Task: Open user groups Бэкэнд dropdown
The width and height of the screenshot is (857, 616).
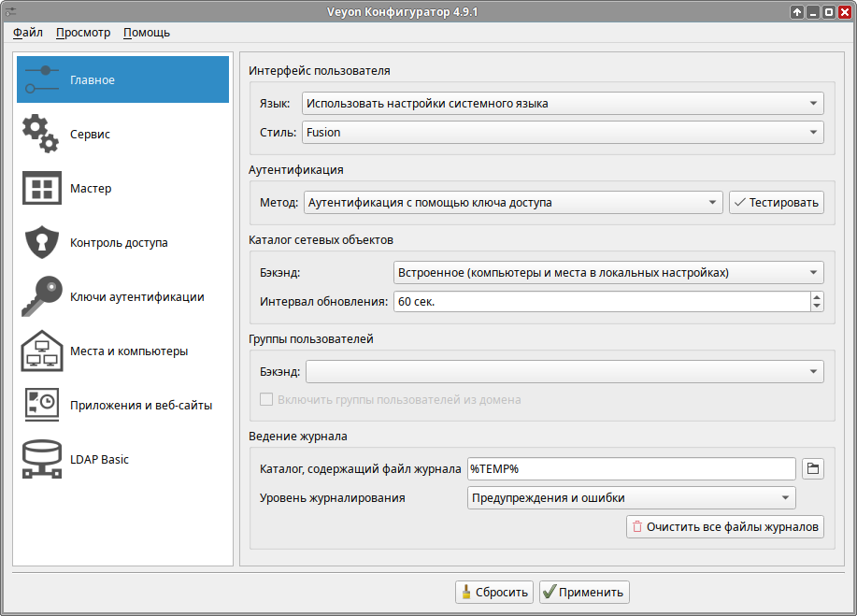Action: (564, 372)
